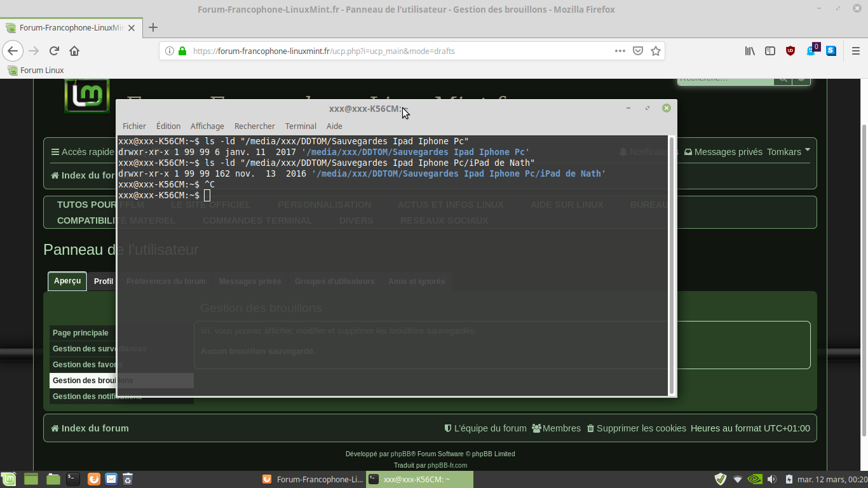Toggle the Firefox sidebar view

(770, 51)
